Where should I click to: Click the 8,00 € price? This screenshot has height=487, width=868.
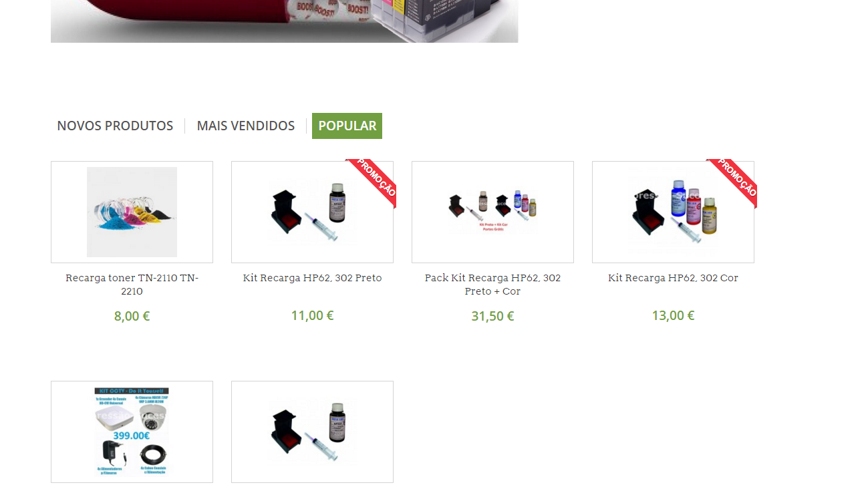pyautogui.click(x=132, y=316)
